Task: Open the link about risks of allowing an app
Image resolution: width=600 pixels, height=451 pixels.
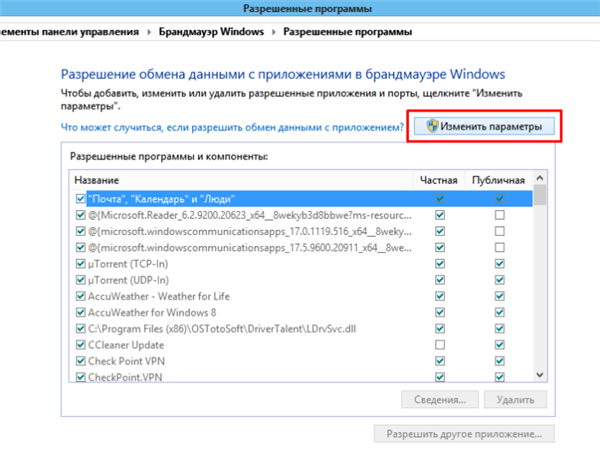Action: pyautogui.click(x=232, y=127)
